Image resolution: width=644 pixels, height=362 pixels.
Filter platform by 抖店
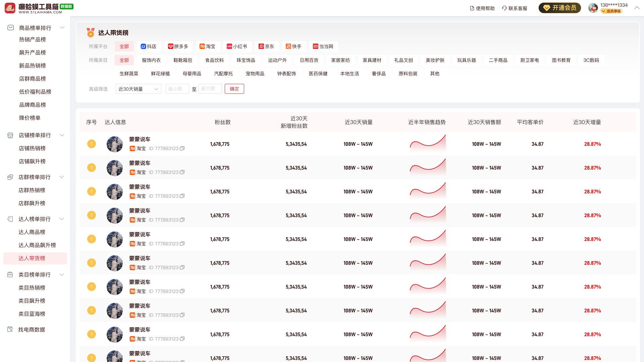(x=149, y=46)
